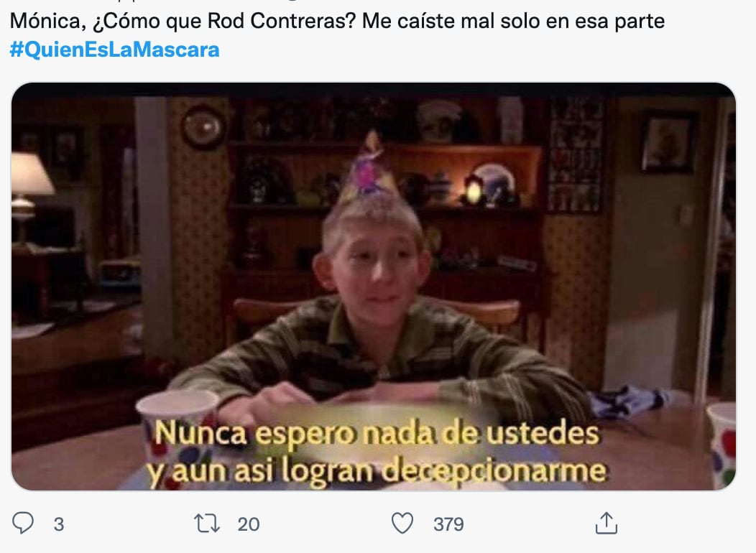Click the reply speech bubble icon
The image size is (756, 553).
(x=23, y=523)
